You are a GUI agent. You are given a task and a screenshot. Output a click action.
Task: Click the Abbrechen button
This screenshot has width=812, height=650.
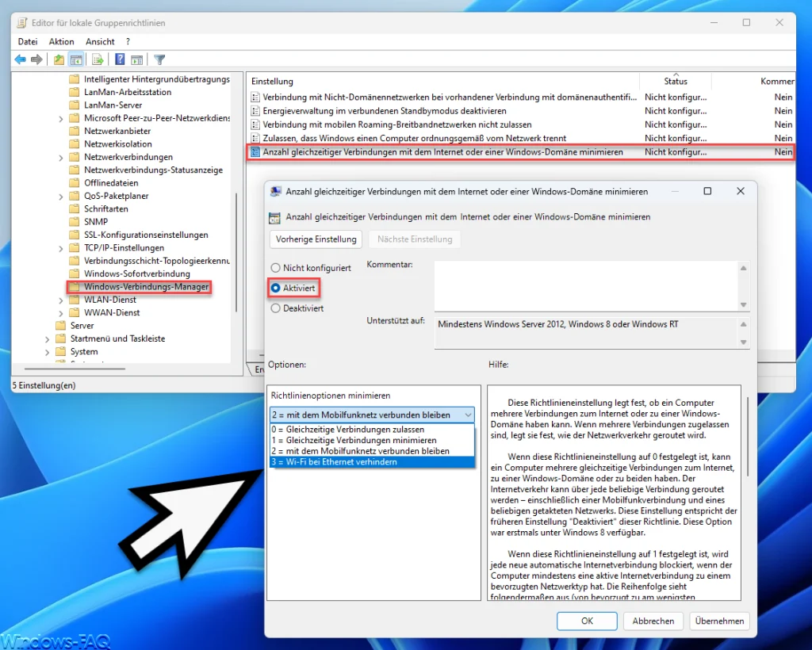653,621
